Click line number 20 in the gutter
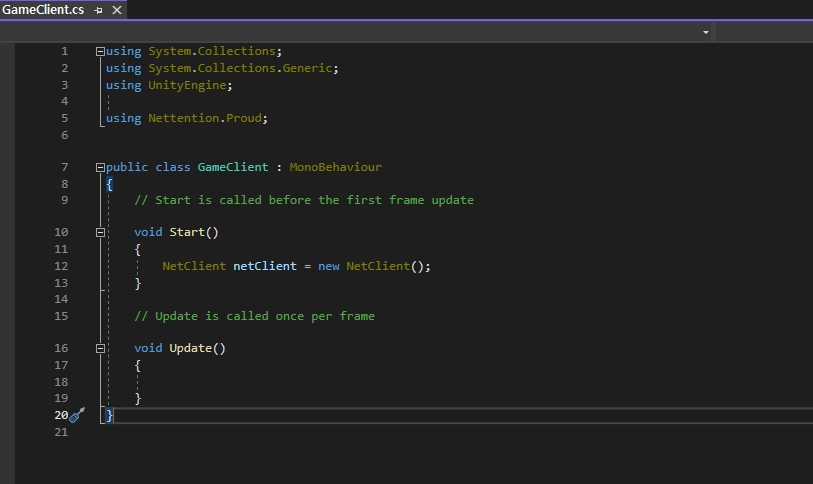Image resolution: width=813 pixels, height=484 pixels. [60, 415]
